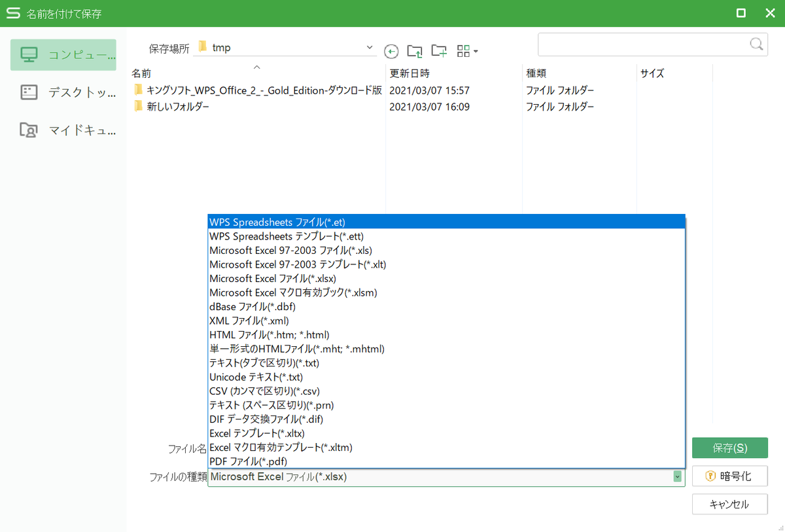Maximize the 名前を付けて保存 dialog
The width and height of the screenshot is (785, 532).
click(x=741, y=13)
